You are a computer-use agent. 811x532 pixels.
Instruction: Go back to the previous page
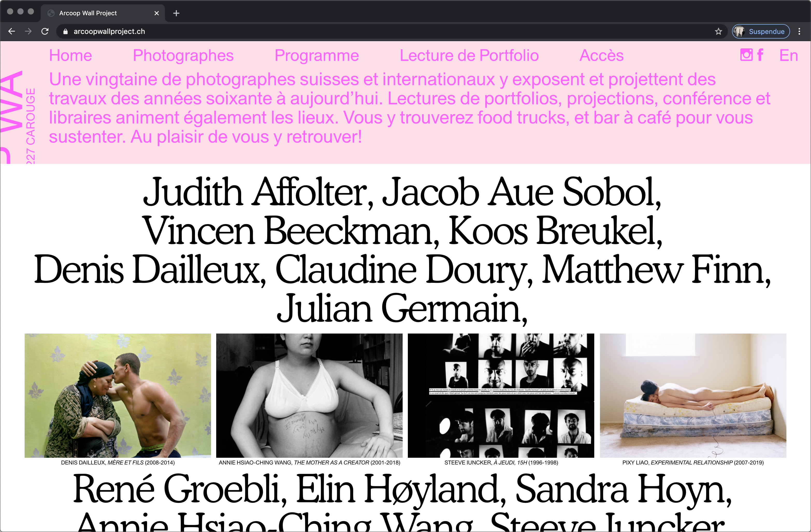point(12,32)
